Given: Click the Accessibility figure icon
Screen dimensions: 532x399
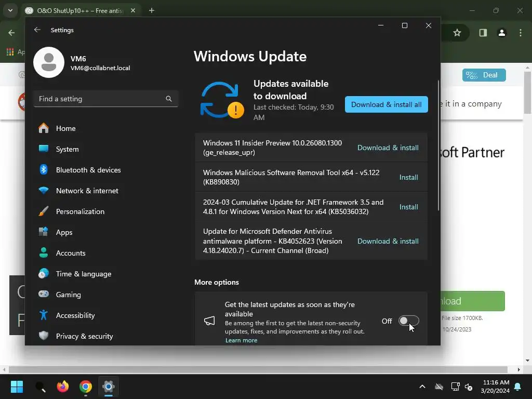Looking at the screenshot, I should coord(44,315).
